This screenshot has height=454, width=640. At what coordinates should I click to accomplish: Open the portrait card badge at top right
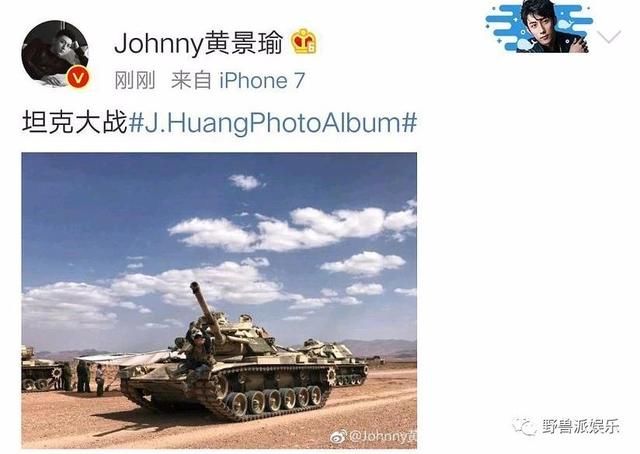[x=539, y=27]
